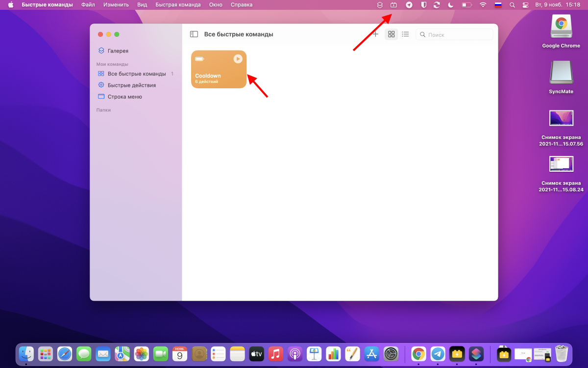The image size is (588, 368).
Task: Switch input source via Russian flag
Action: pos(498,4)
